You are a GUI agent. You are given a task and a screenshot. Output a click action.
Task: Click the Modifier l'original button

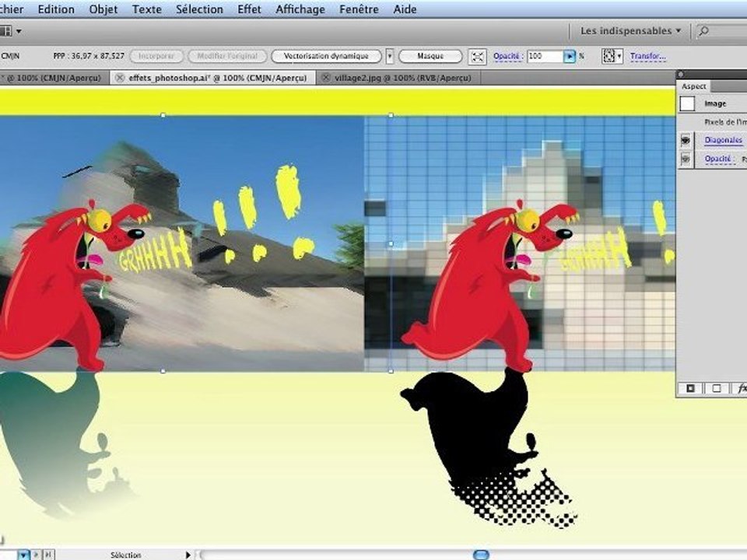227,56
